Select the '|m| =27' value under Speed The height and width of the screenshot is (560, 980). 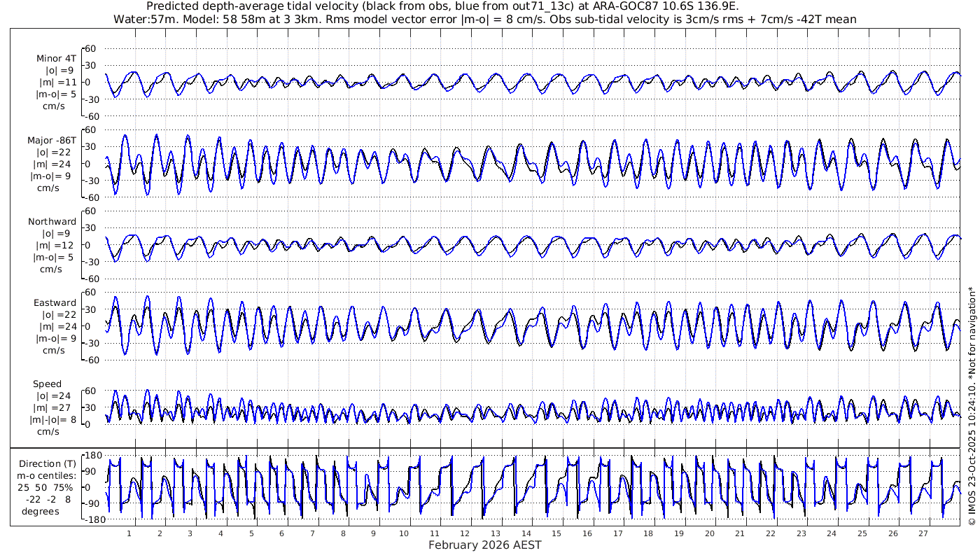[x=57, y=408]
